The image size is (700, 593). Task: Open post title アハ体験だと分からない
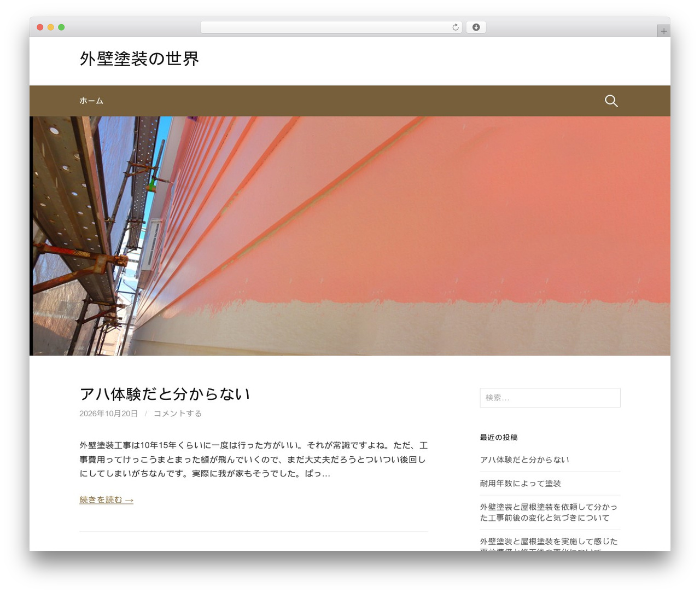[165, 394]
